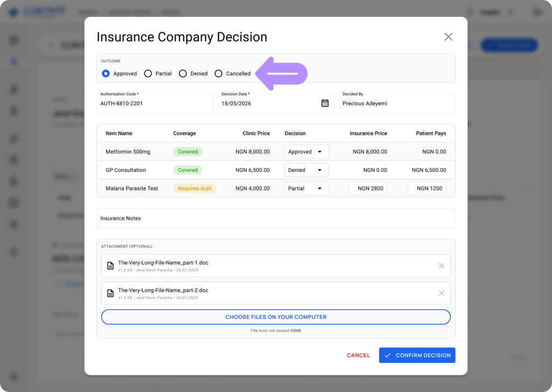552x392 pixels.
Task: Click the Insurance Price column header
Action: coord(368,133)
